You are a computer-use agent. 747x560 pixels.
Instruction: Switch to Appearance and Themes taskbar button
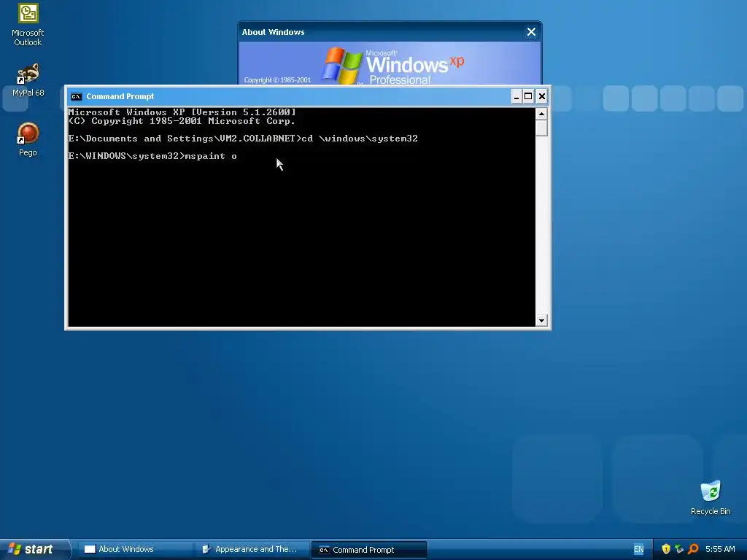(x=252, y=550)
